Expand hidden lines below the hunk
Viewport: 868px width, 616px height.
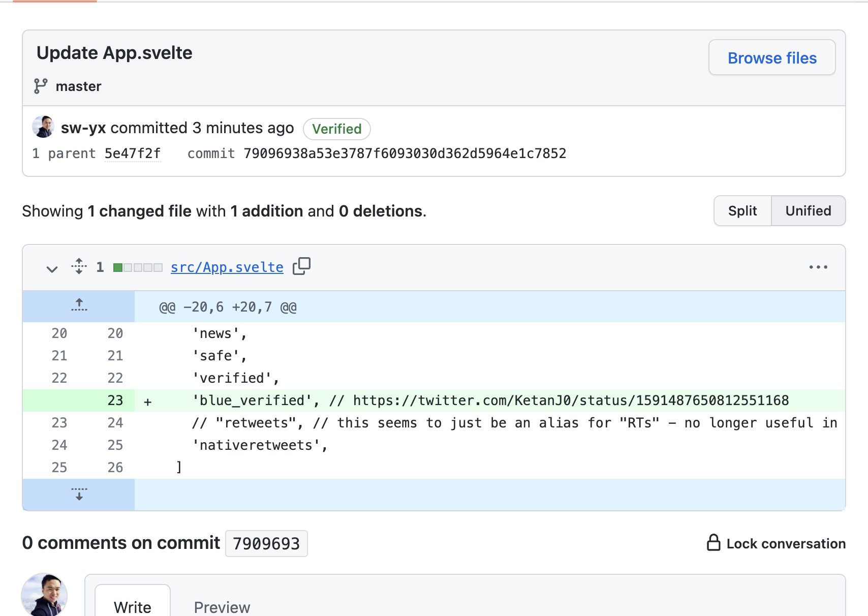pos(79,494)
